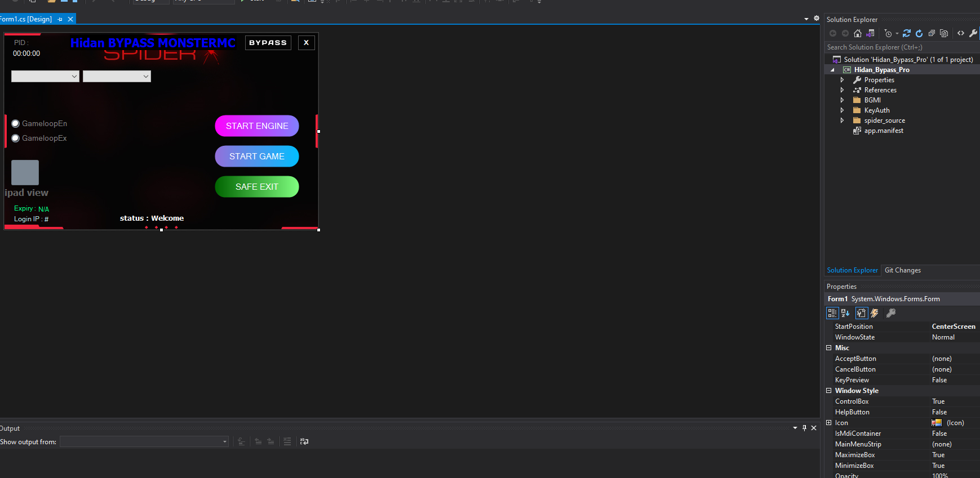
Task: Switch to Categorized view in Properties
Action: pos(832,313)
